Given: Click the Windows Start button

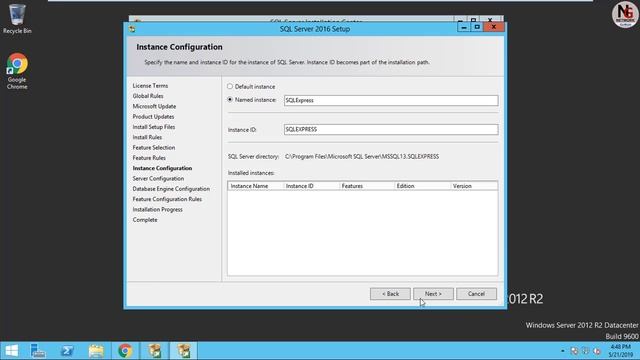Looking at the screenshot, I should tap(11, 351).
